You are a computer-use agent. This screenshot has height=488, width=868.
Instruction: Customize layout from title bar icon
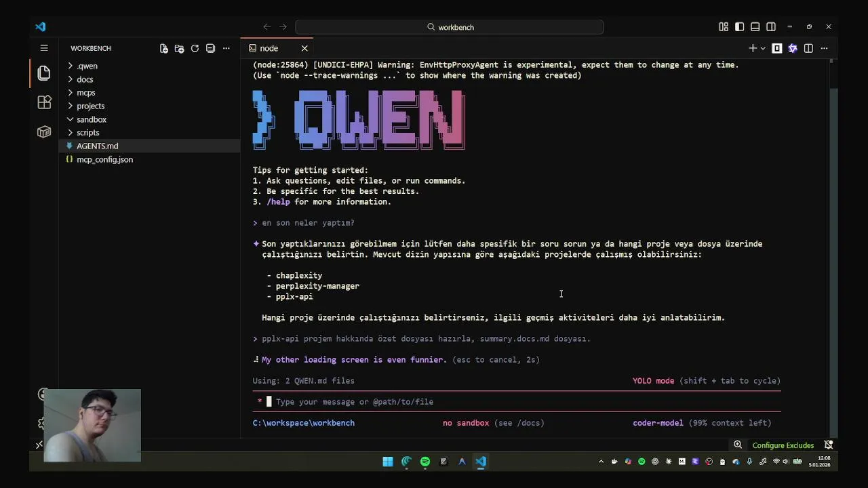pos(724,27)
